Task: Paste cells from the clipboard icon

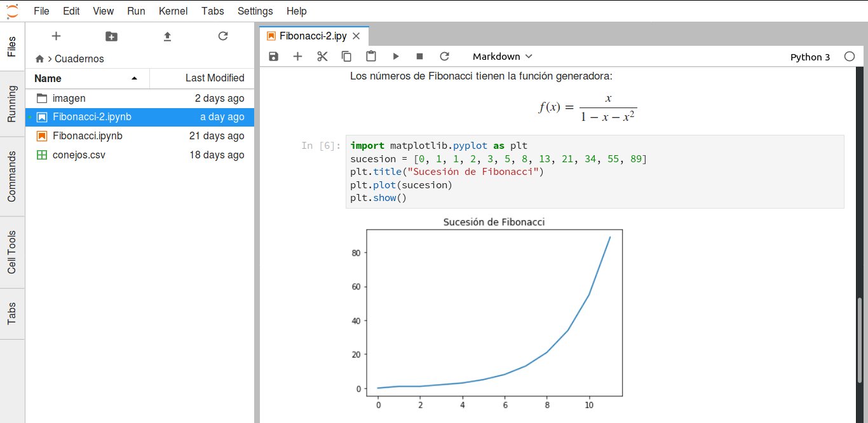Action: 371,56
